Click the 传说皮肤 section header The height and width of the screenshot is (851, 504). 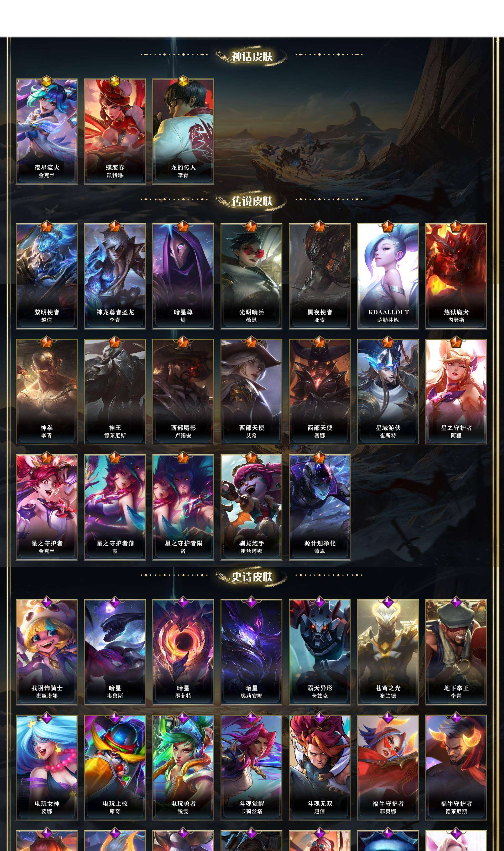tap(252, 201)
